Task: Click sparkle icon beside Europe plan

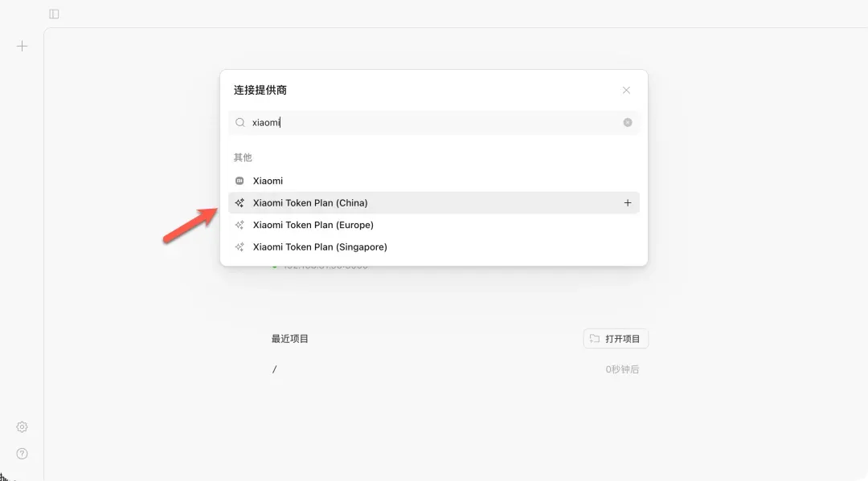Action: (x=240, y=225)
